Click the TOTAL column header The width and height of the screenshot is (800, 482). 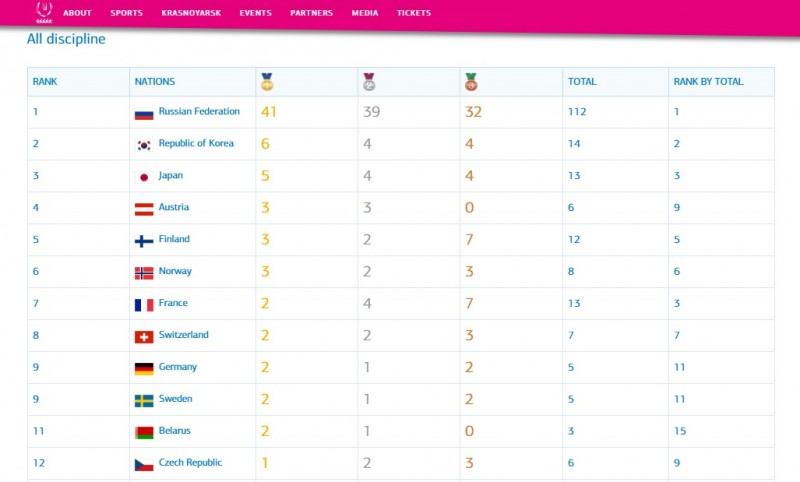tap(582, 82)
